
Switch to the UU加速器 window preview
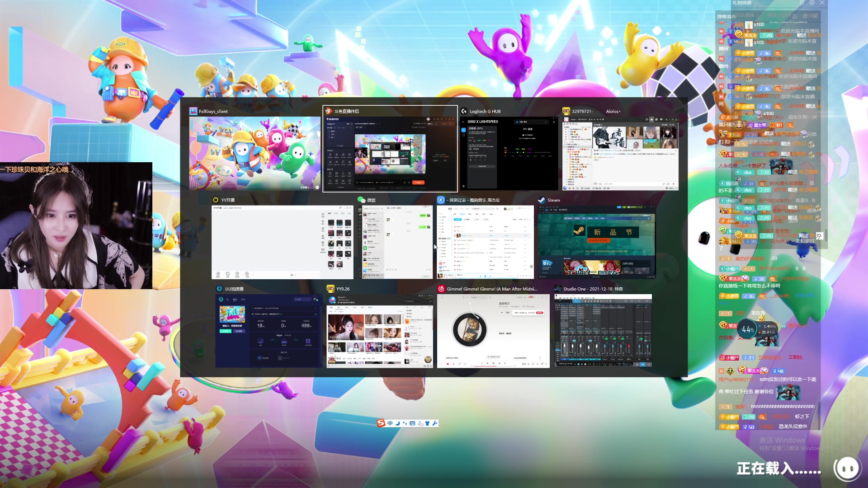coord(269,331)
